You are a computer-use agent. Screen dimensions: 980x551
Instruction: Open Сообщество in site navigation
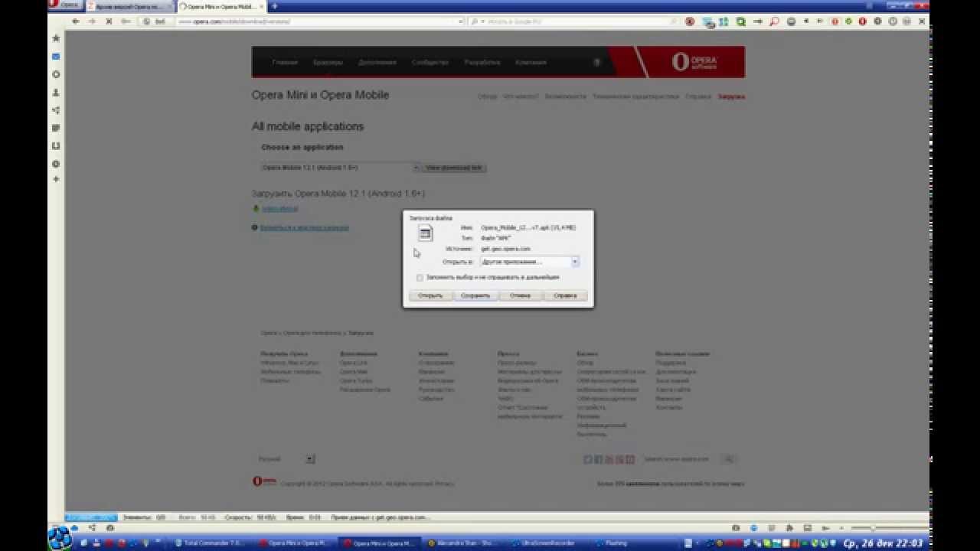coord(430,62)
